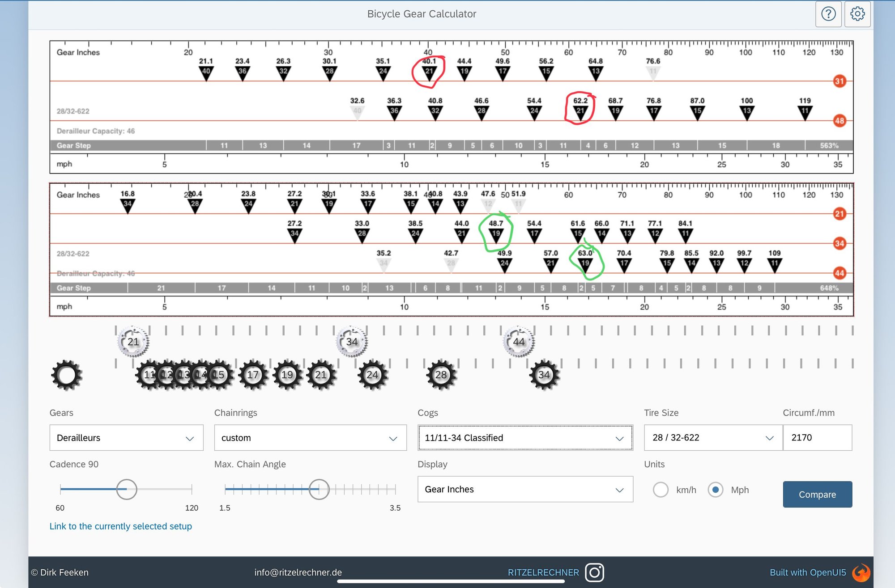Select the 17-tooth cog sprocket

coord(253,375)
